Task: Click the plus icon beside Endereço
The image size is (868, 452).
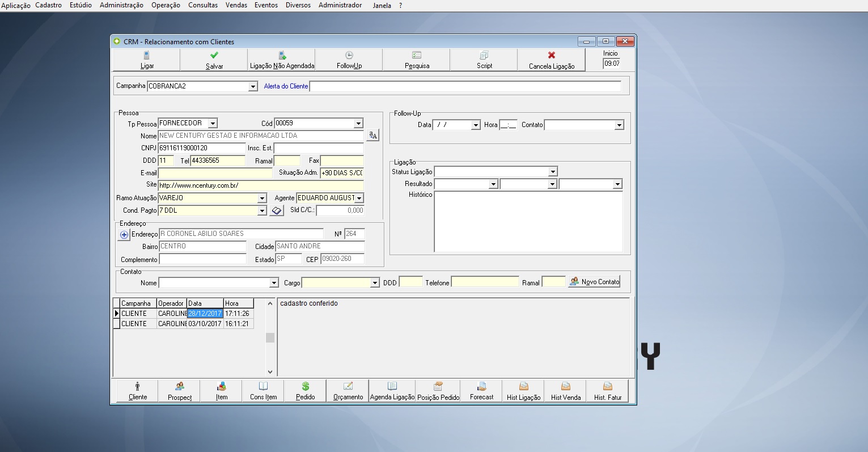Action: coord(124,234)
